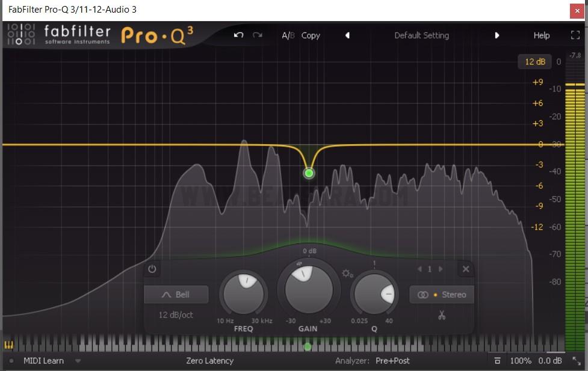Toggle the piano keyboard display icon
The width and height of the screenshot is (588, 371).
click(9, 345)
